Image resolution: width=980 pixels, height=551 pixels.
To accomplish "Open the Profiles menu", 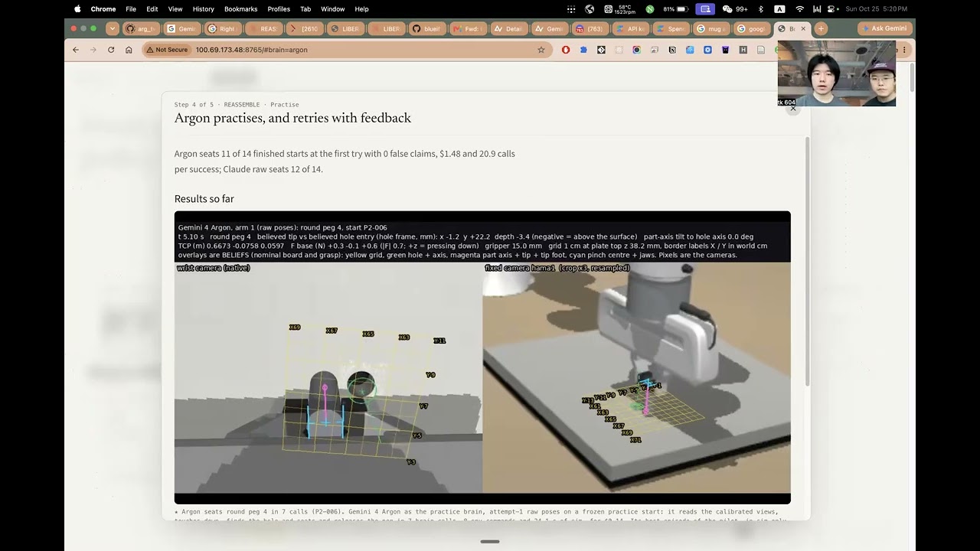I will point(279,9).
